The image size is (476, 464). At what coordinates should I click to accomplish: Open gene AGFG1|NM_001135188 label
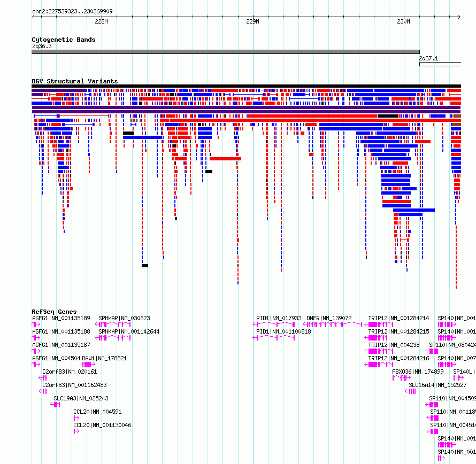[61, 331]
